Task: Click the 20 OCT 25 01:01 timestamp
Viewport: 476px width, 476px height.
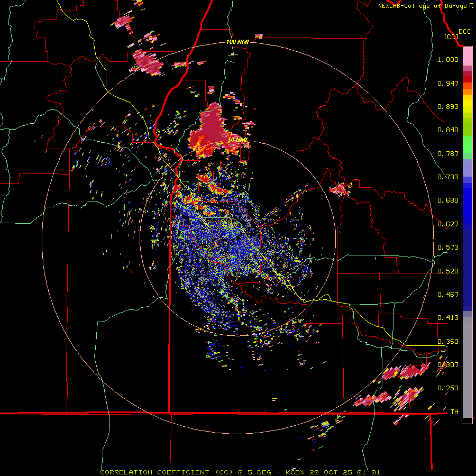Action: pyautogui.click(x=344, y=472)
